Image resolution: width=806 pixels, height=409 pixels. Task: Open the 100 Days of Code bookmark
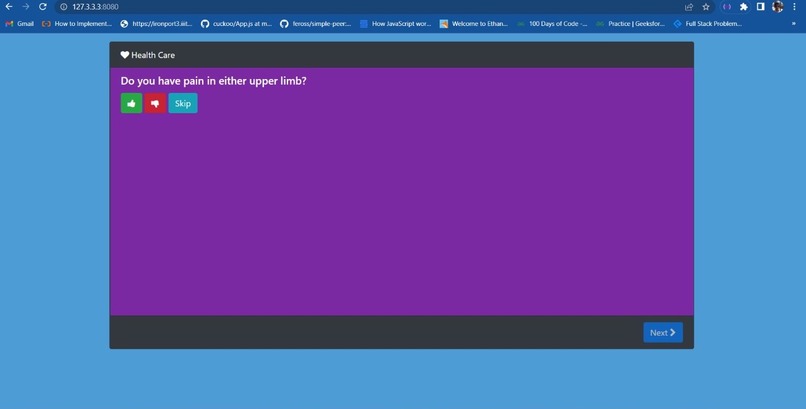pos(553,24)
